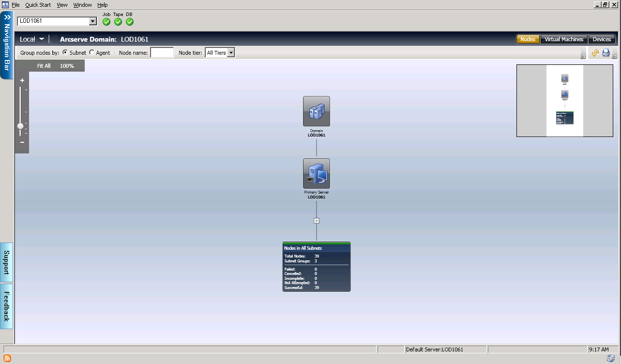Screen dimensions: 621x364
Task: Click the RSS feed icon in status bar
Action: (7, 358)
